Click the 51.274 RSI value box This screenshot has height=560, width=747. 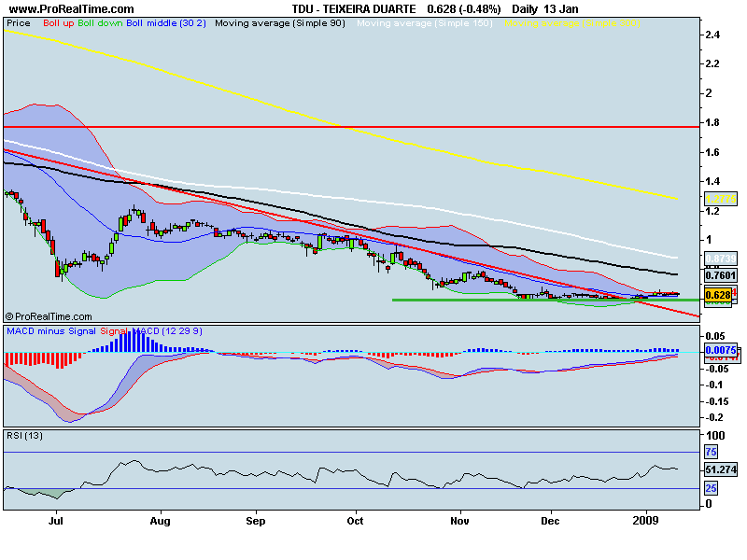pos(721,469)
